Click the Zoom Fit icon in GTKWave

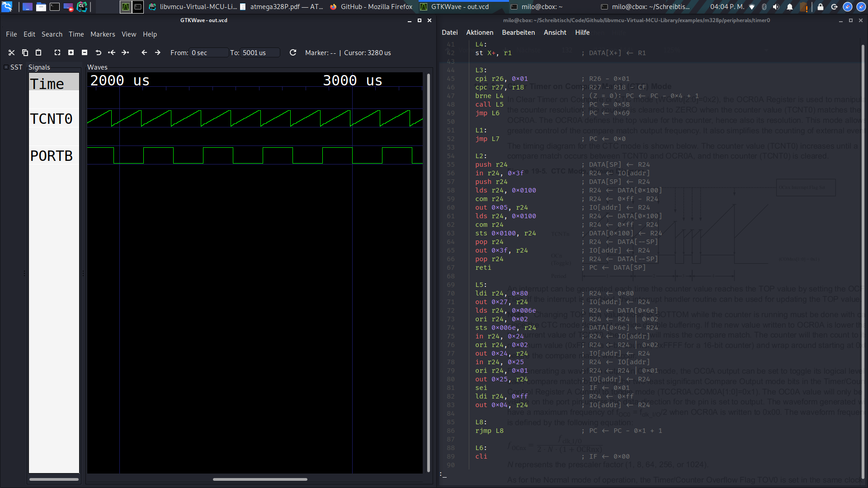[x=57, y=53]
